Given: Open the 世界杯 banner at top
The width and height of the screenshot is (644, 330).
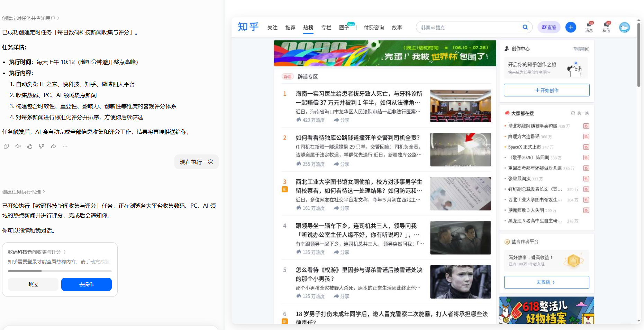Looking at the screenshot, I should pyautogui.click(x=385, y=53).
